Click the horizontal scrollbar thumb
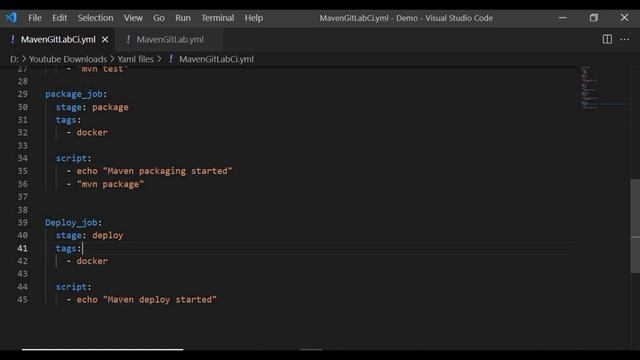The image size is (640, 360). pyautogui.click(x=102, y=349)
